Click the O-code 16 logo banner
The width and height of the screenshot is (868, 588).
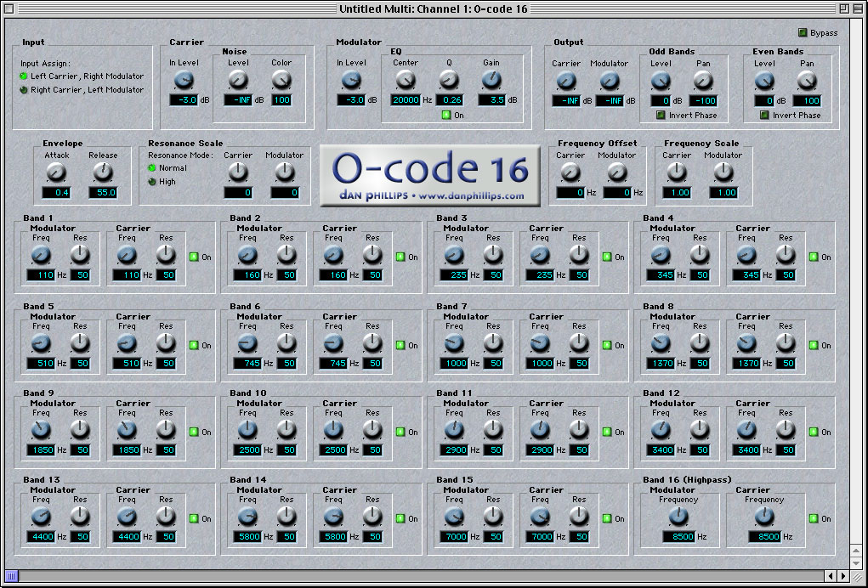(430, 176)
